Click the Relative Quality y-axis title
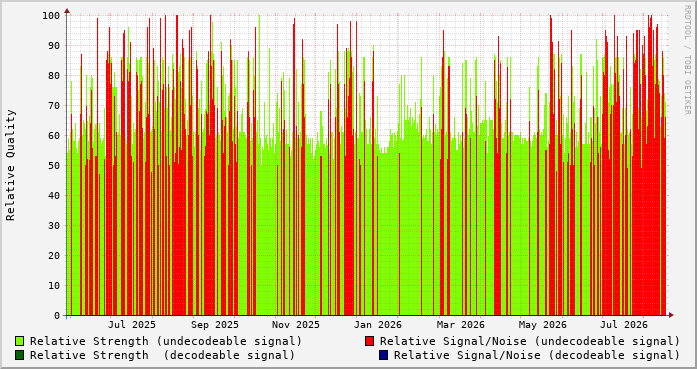The height and width of the screenshot is (369, 697). click(x=11, y=165)
